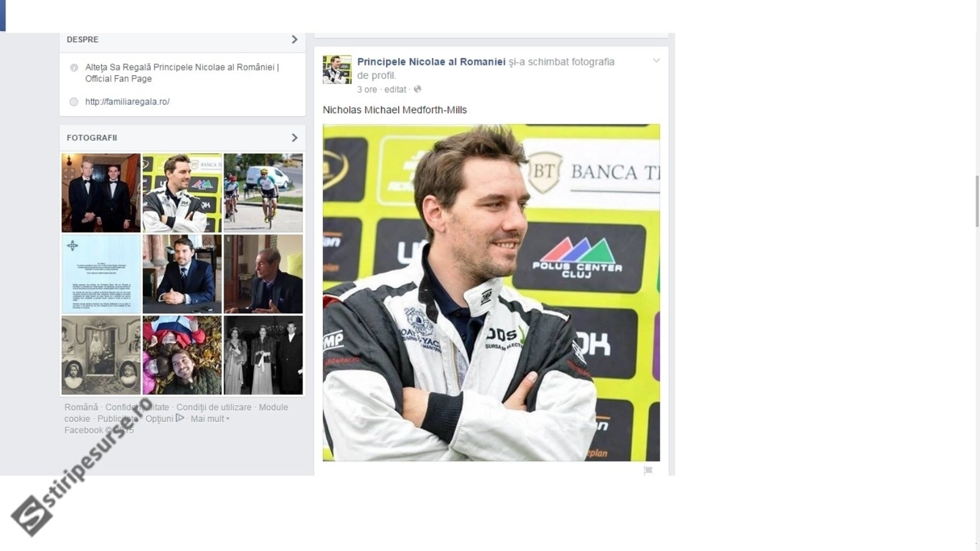Open the black-and-white formal photo thumbnail
Viewport: 980px width, 551px height.
click(263, 355)
